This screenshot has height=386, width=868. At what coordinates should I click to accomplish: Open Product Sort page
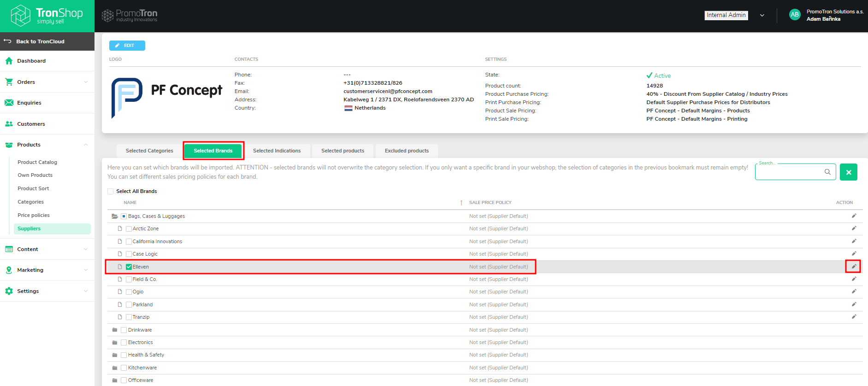coord(33,188)
